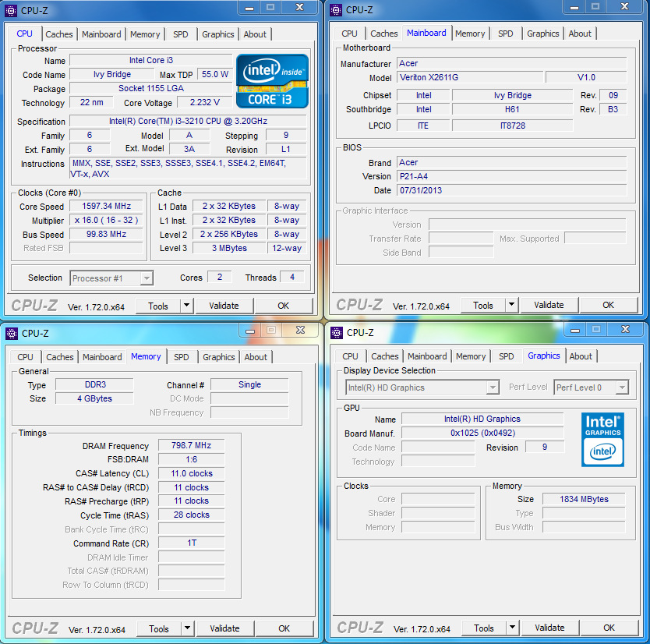Click Tools button in CPU window
Screen dimensions: 650x644
[158, 306]
